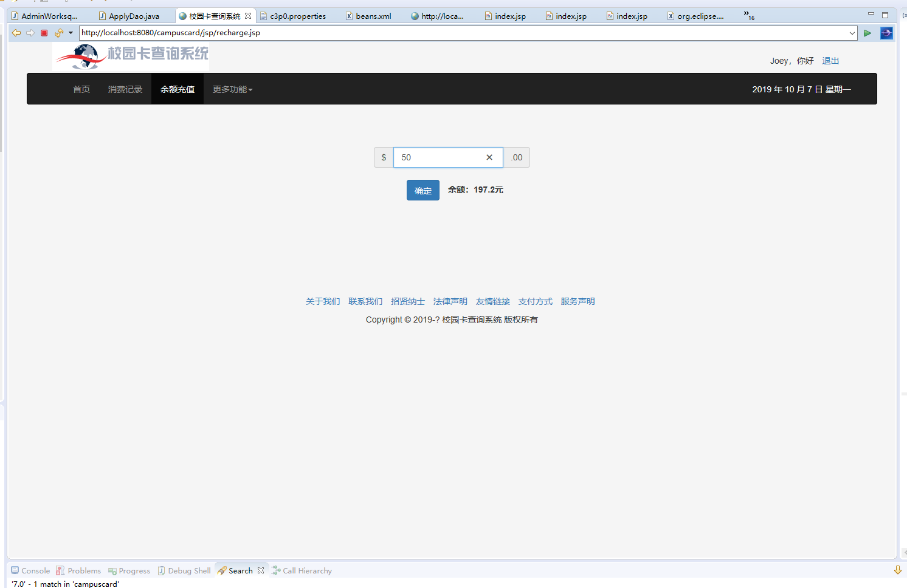Click the web browser icon at toolbar's right end
Viewport: 907px width, 588px height.
pos(887,33)
